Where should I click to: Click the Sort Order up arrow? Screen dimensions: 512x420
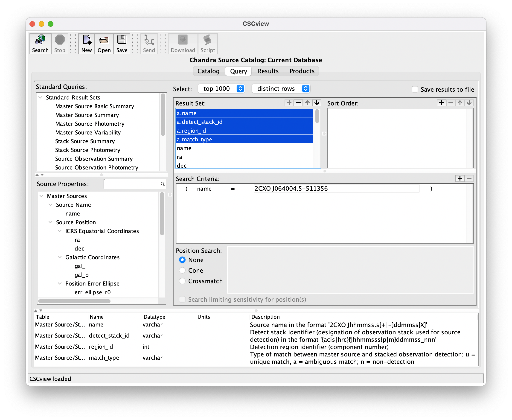(460, 103)
